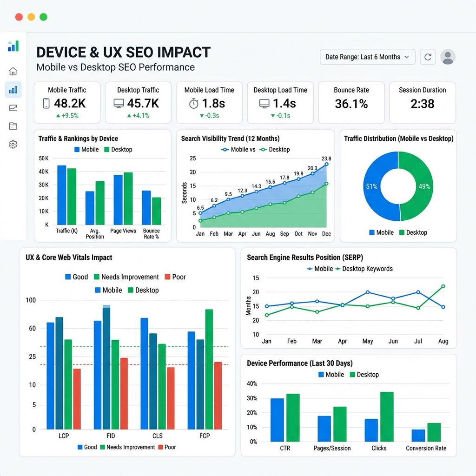Open the Mobile Traffic 48.2K card
Image resolution: width=476 pixels, height=476 pixels.
pos(67,103)
